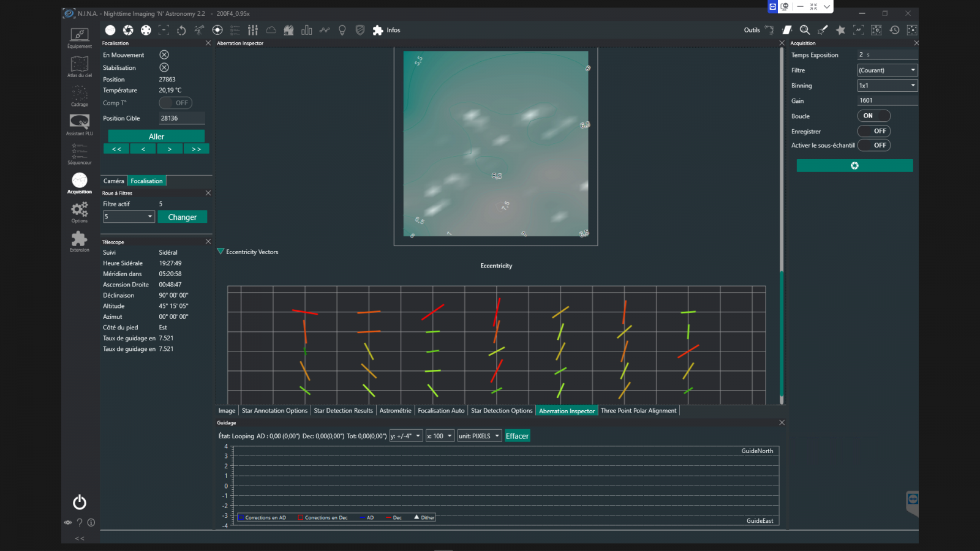Open Star Detection Results tab

click(x=343, y=411)
